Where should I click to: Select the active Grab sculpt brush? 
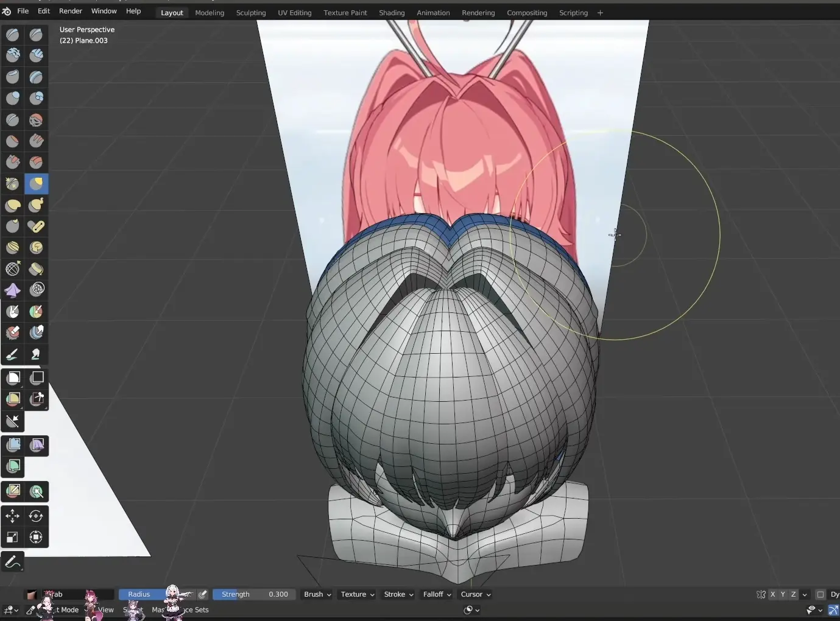(x=36, y=183)
